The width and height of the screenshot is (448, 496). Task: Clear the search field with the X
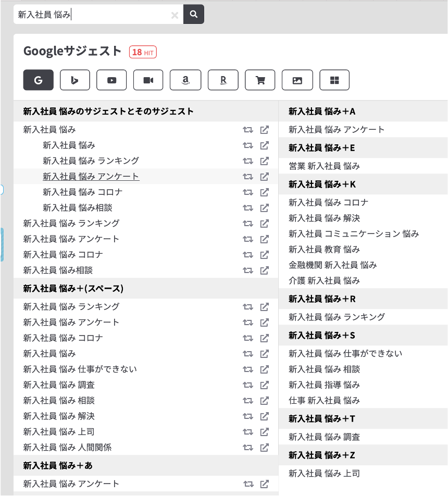[x=175, y=15]
